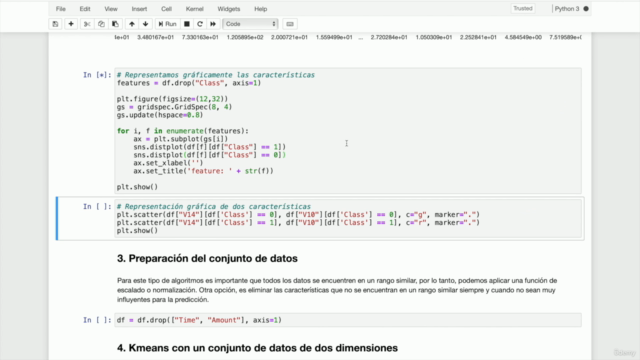The image size is (640, 360).
Task: Move the selected cell up
Action: tap(131, 24)
